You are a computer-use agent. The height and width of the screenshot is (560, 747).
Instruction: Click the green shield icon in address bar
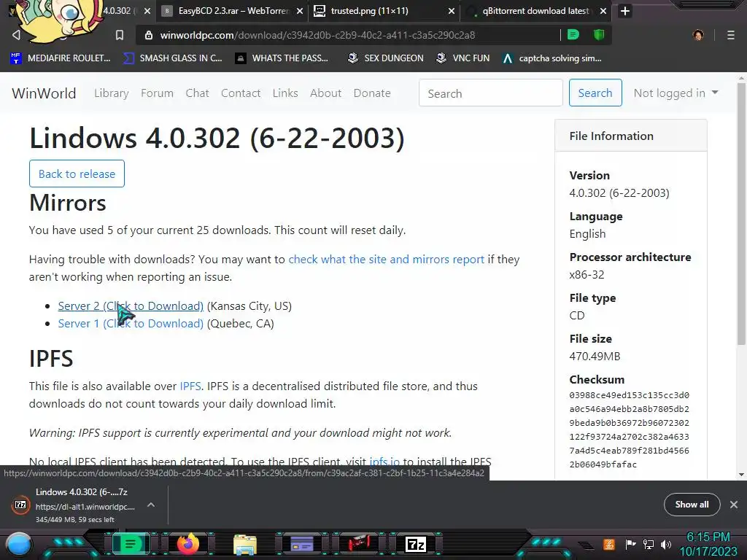(599, 35)
